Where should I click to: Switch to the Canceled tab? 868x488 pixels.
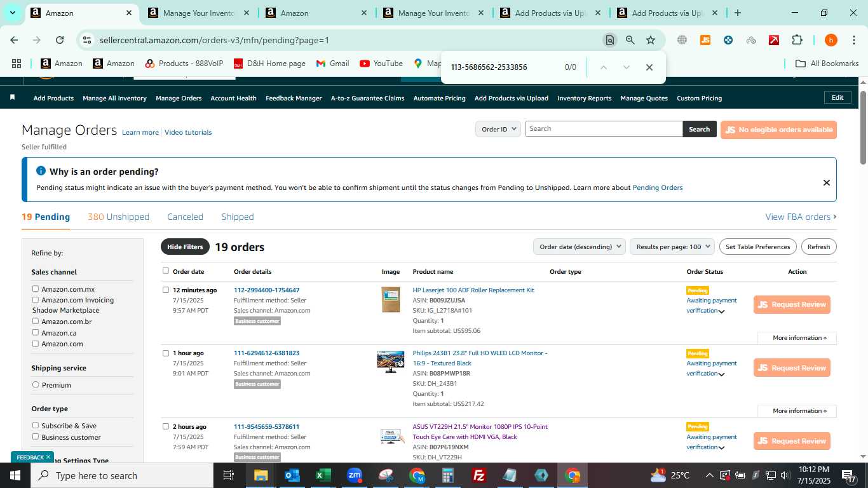[x=185, y=217]
